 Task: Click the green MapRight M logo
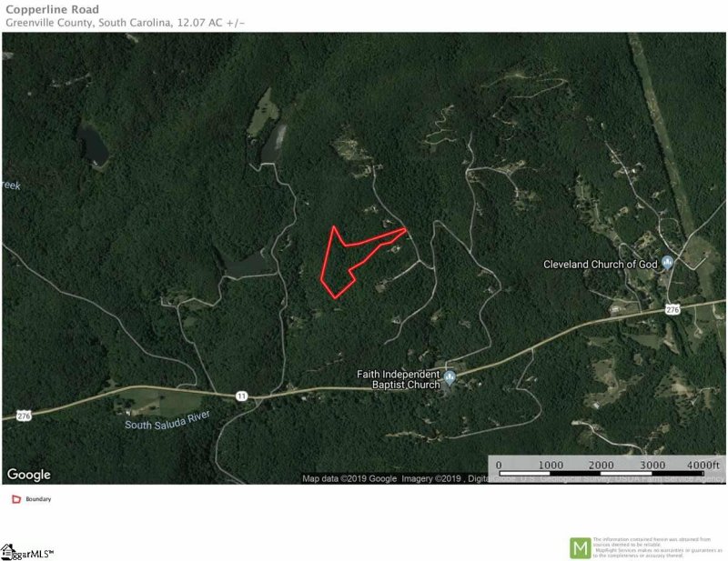pyautogui.click(x=581, y=548)
